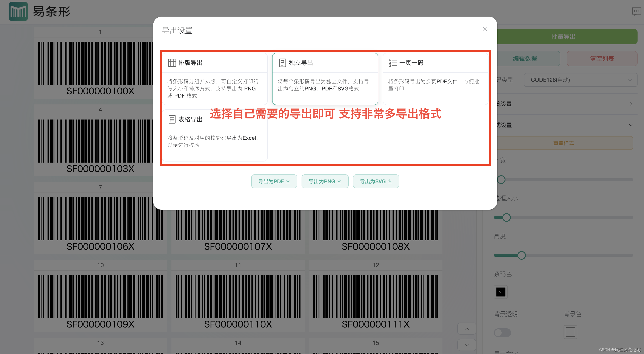This screenshot has height=354, width=644.
Task: Click the 一页一码 numbered list icon
Action: (393, 63)
